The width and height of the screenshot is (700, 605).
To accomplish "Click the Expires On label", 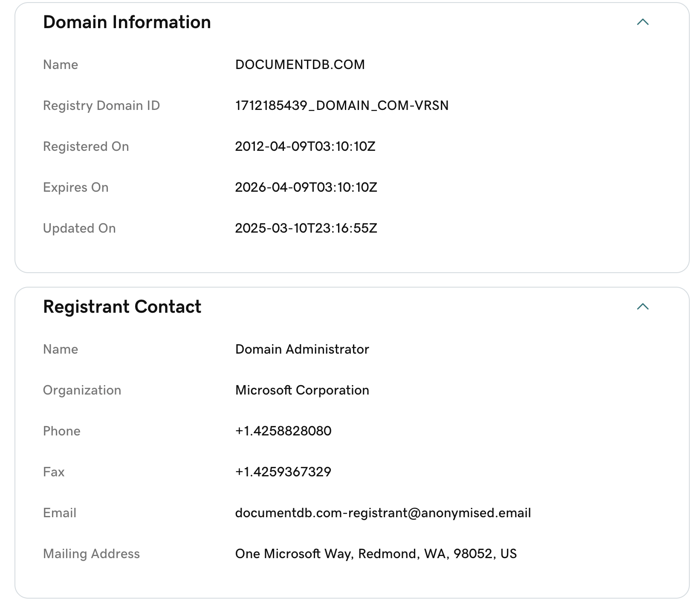I will 76,187.
